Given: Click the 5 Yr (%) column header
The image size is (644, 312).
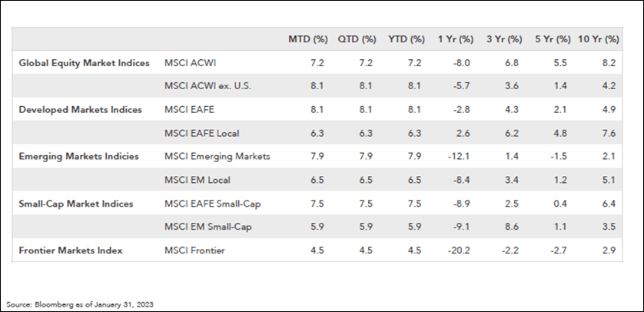Looking at the screenshot, I should (x=553, y=39).
